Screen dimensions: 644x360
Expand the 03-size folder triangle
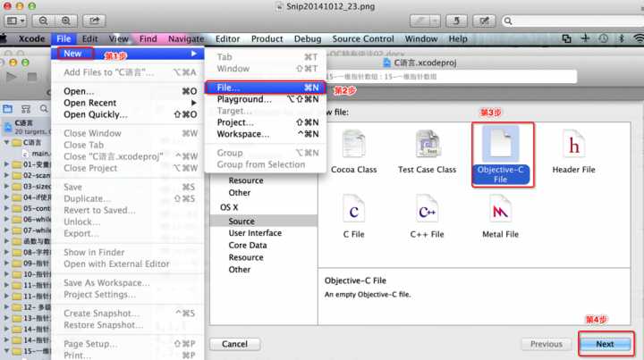(x=6, y=186)
